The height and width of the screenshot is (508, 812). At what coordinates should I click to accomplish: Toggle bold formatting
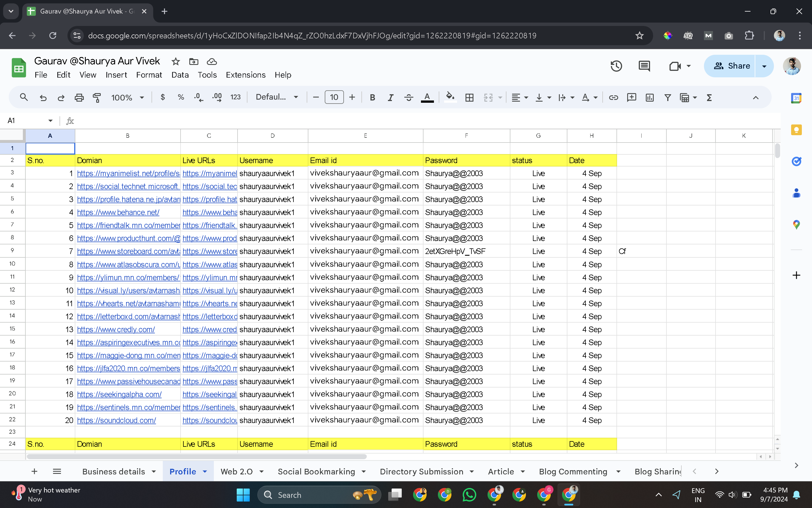click(372, 97)
